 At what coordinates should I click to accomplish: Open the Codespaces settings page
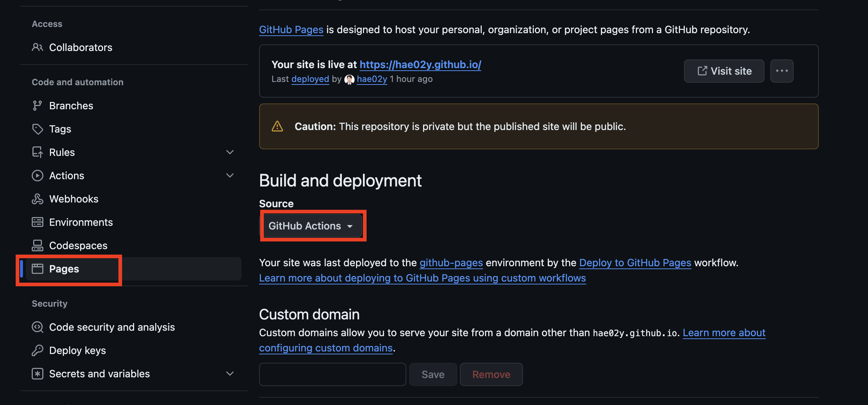click(x=78, y=245)
